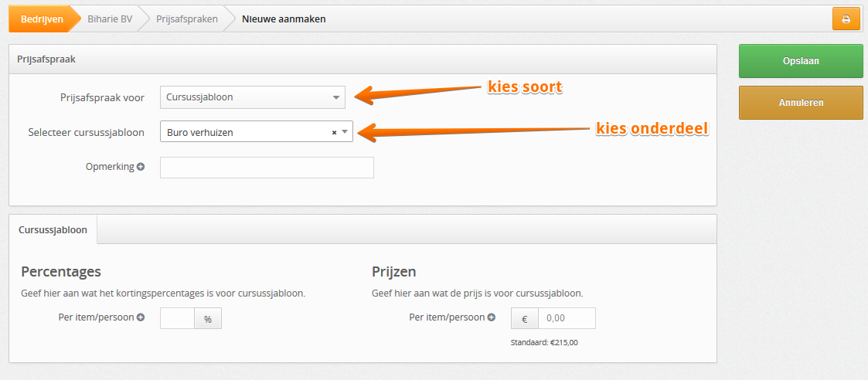868x380 pixels.
Task: Click the price input showing 0,00
Action: pos(567,319)
